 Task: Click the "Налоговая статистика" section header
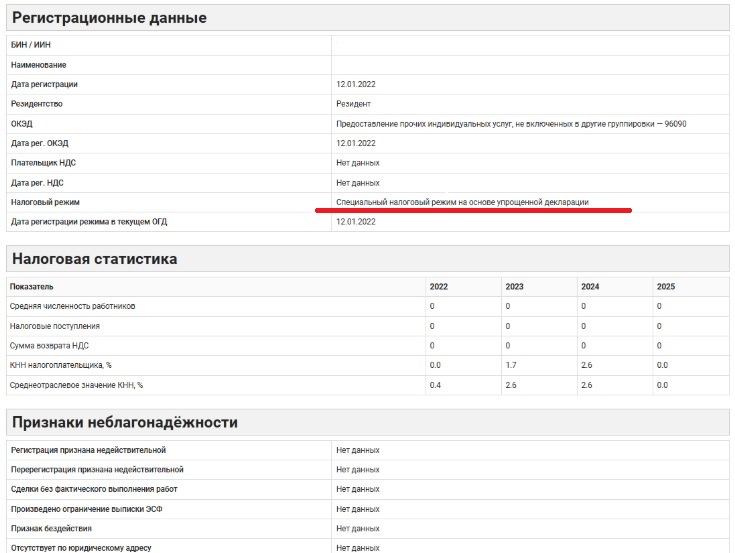[x=95, y=259]
